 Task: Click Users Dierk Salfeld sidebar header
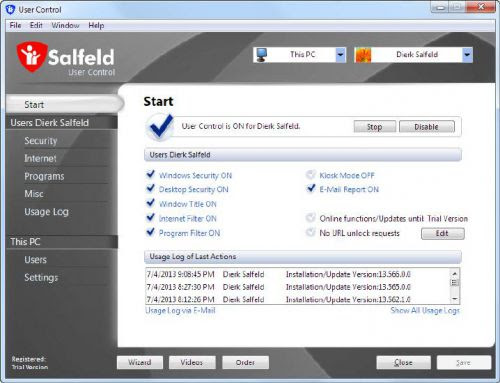[62, 123]
